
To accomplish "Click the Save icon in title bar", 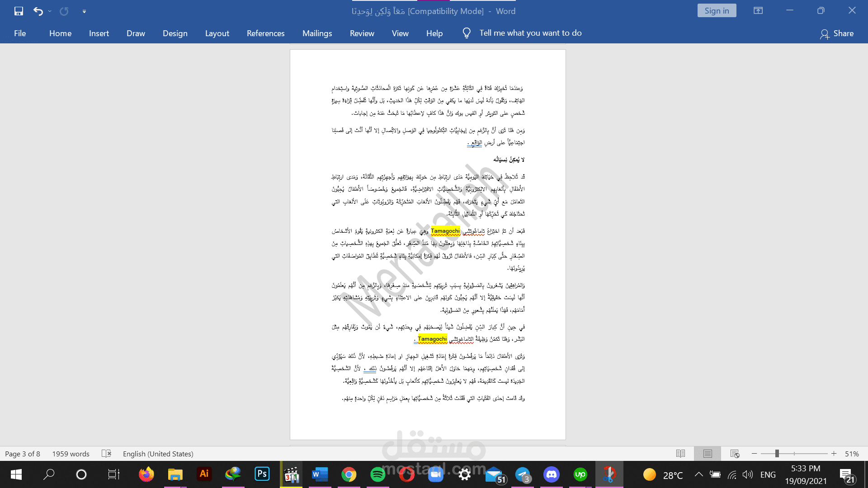I will pos(19,11).
